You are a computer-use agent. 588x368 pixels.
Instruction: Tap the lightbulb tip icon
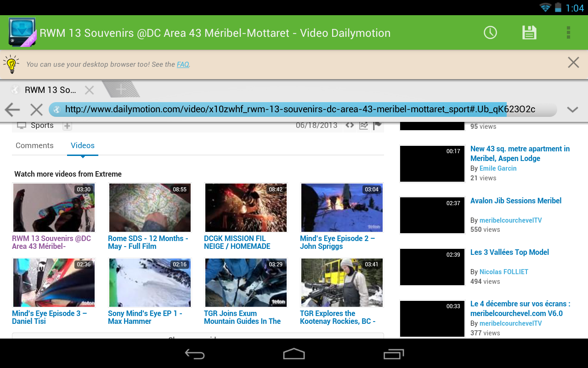pyautogui.click(x=11, y=64)
